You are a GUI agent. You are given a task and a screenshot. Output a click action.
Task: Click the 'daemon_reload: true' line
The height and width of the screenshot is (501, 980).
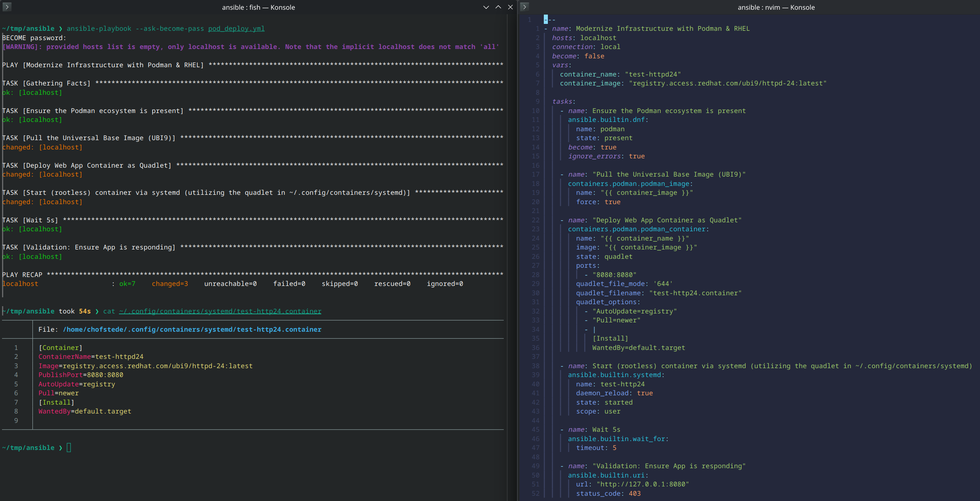614,393
